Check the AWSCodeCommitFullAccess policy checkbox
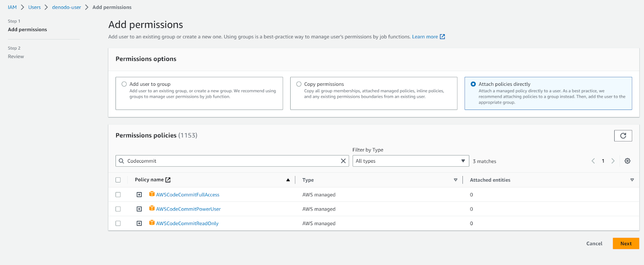 point(118,195)
